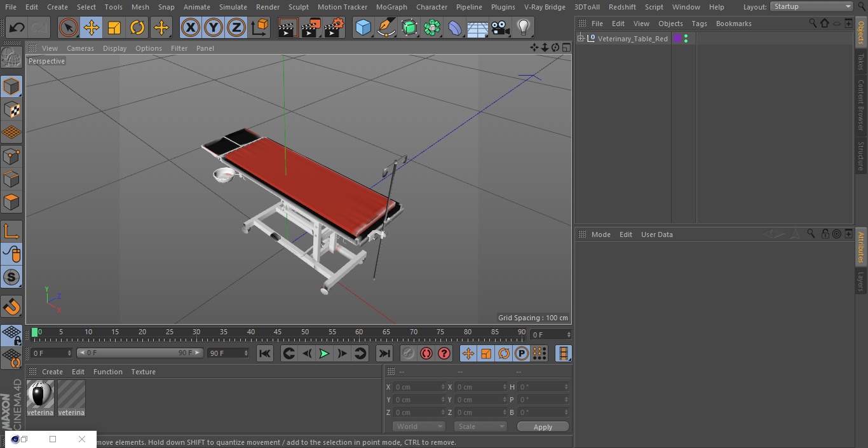Screen dimensions: 868x448
Task: Expand the Veterinary_Table_Red object tree
Action: tap(580, 39)
